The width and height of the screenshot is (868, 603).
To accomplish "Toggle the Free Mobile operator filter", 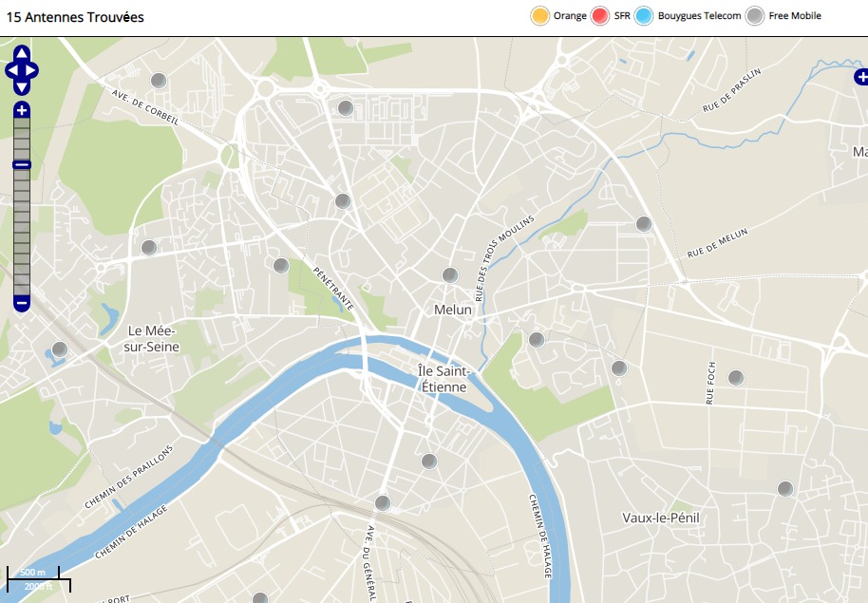I will (x=755, y=16).
